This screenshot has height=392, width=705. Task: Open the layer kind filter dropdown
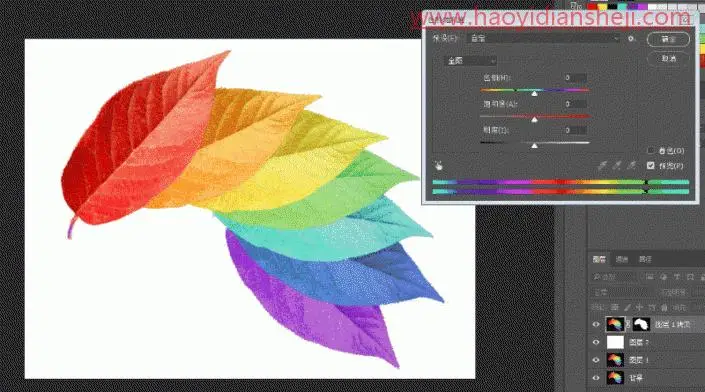click(x=613, y=277)
